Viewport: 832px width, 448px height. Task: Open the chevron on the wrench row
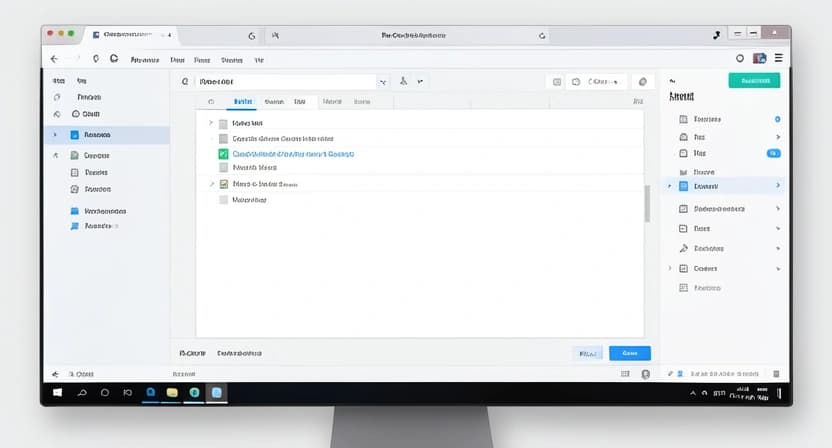778,248
